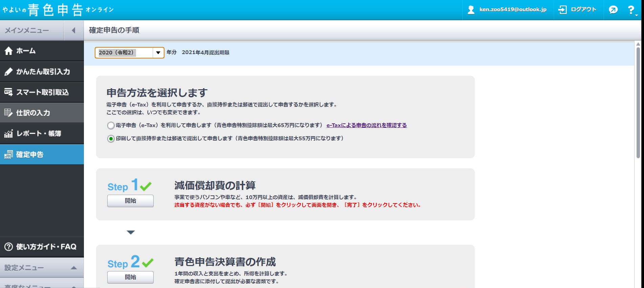Screen dimensions: 644x288
Task: Expand the 設定メニュー section
Action: coord(42,268)
